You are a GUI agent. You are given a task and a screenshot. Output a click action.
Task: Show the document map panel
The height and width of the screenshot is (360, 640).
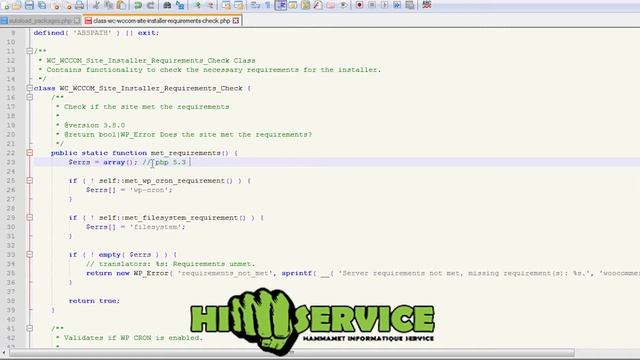pos(305,5)
